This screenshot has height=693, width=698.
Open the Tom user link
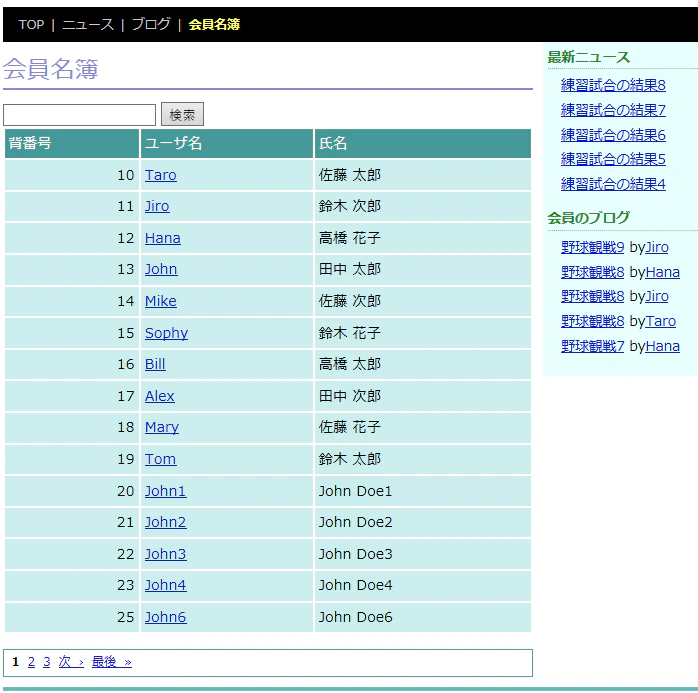coord(161,459)
